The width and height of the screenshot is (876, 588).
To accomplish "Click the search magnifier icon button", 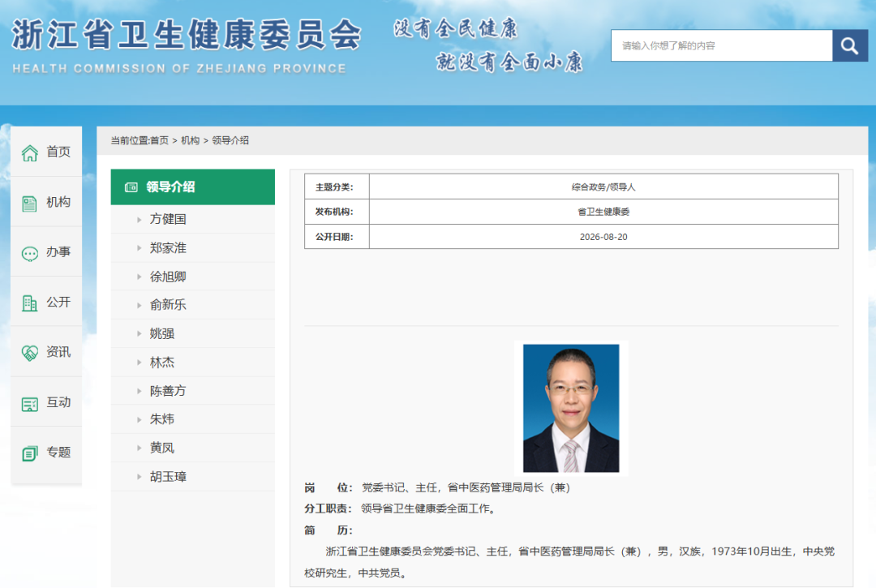I will 850,45.
